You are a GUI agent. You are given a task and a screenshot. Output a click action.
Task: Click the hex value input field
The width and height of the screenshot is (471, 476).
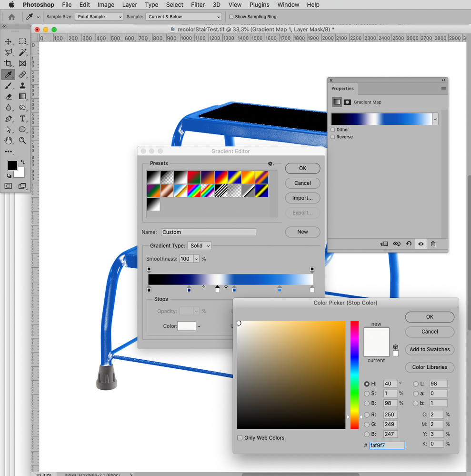point(387,445)
